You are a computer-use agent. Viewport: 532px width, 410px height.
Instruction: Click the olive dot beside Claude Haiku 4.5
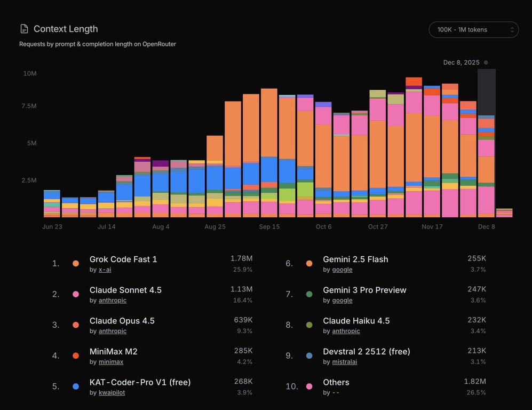pos(309,325)
